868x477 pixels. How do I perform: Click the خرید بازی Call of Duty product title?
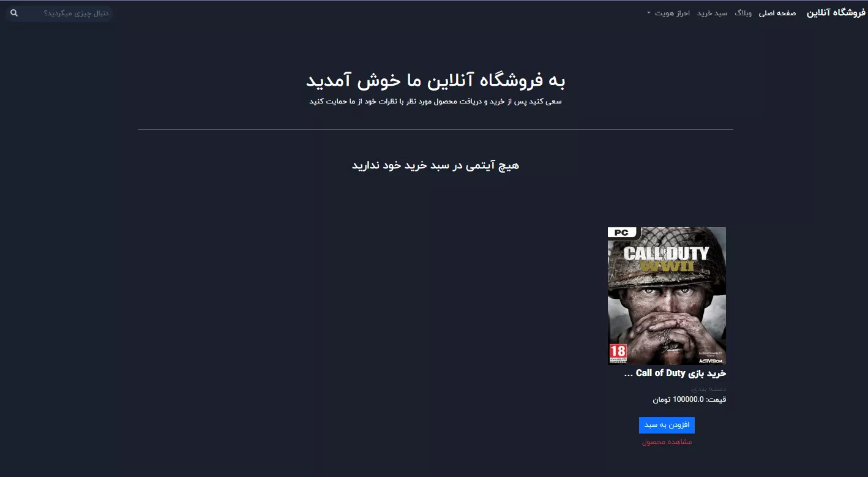(x=675, y=373)
